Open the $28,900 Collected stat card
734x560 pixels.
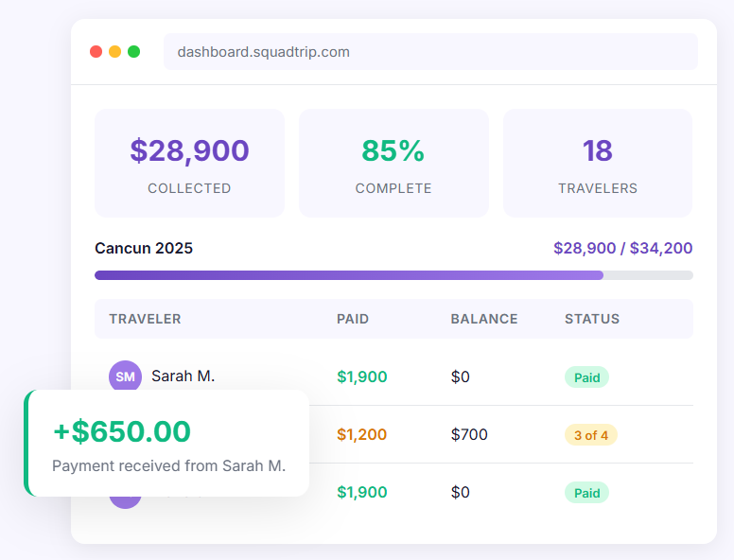pyautogui.click(x=189, y=163)
